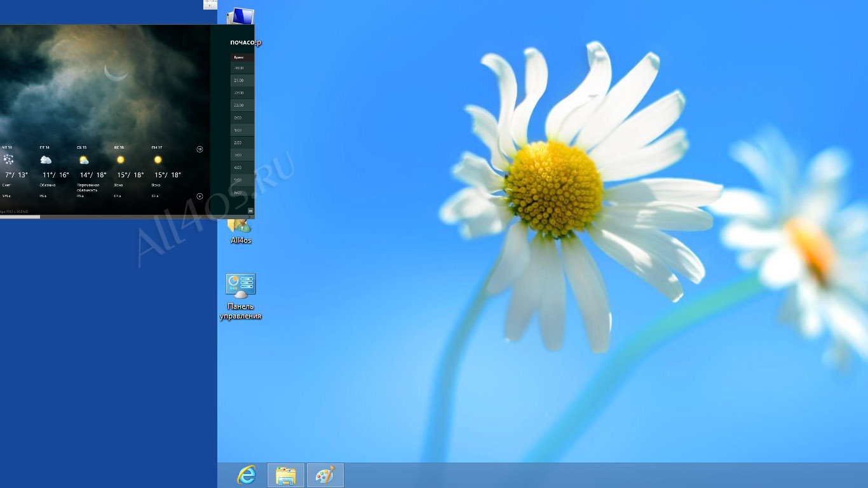This screenshot has height=488, width=868.
Task: Click the sun icon for ПН 17
Action: (x=158, y=159)
